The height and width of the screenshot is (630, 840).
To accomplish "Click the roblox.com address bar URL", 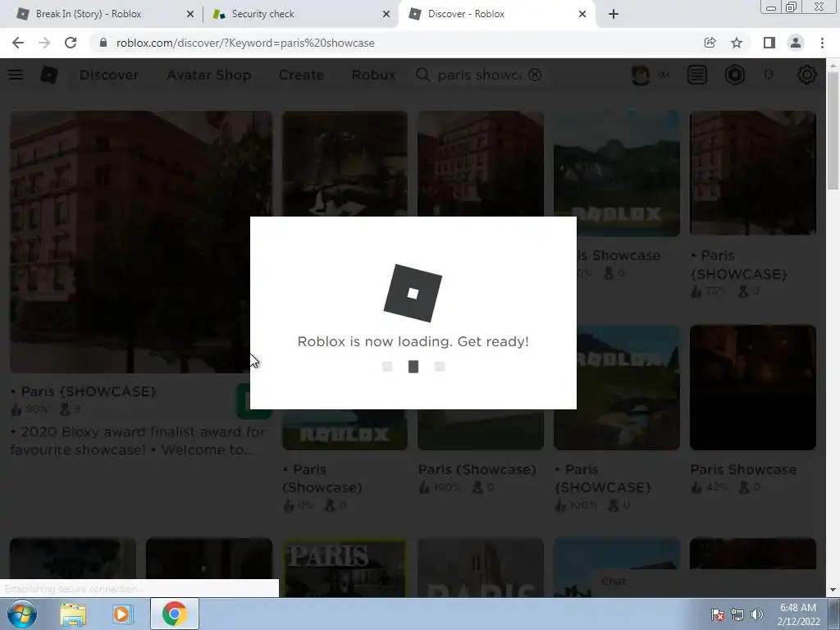I will (245, 43).
